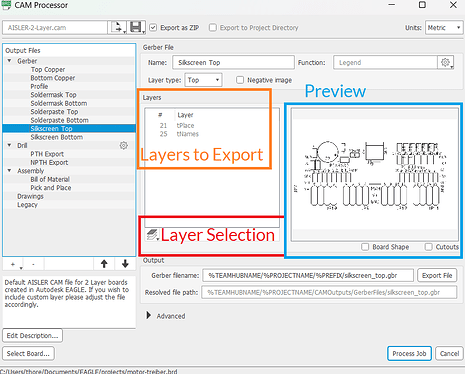This screenshot has height=374, width=465.
Task: Expand the Advanced section
Action: (149, 315)
